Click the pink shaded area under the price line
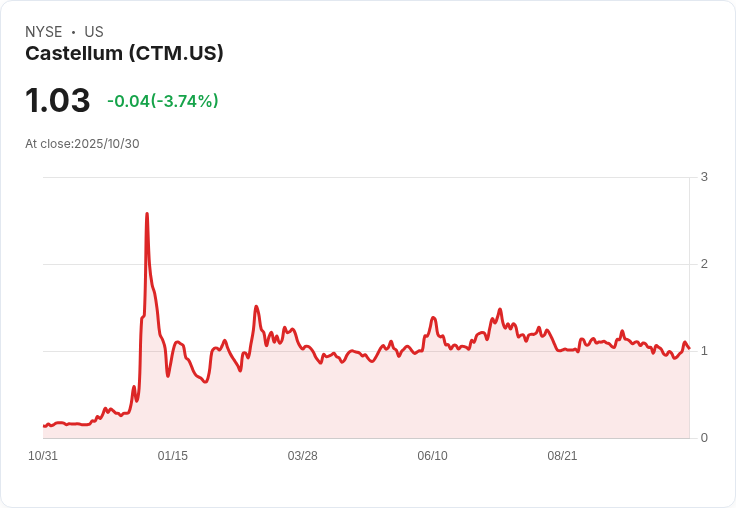736x508 pixels. [x=400, y=400]
